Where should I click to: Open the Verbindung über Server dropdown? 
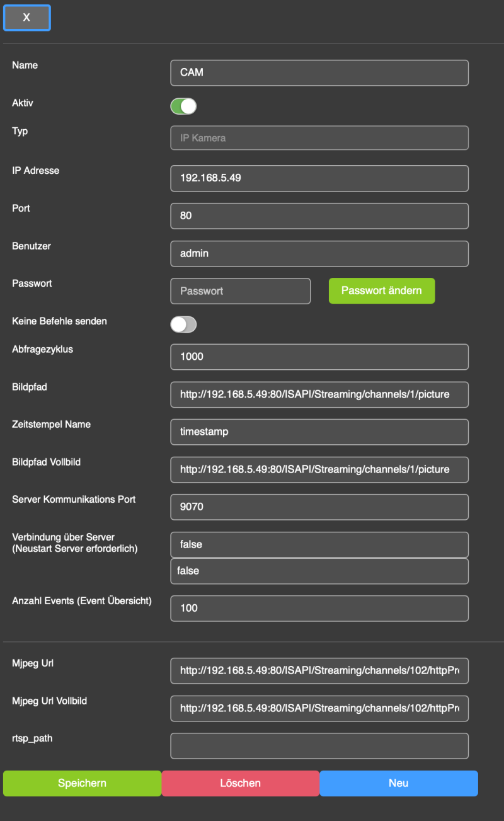pyautogui.click(x=319, y=544)
